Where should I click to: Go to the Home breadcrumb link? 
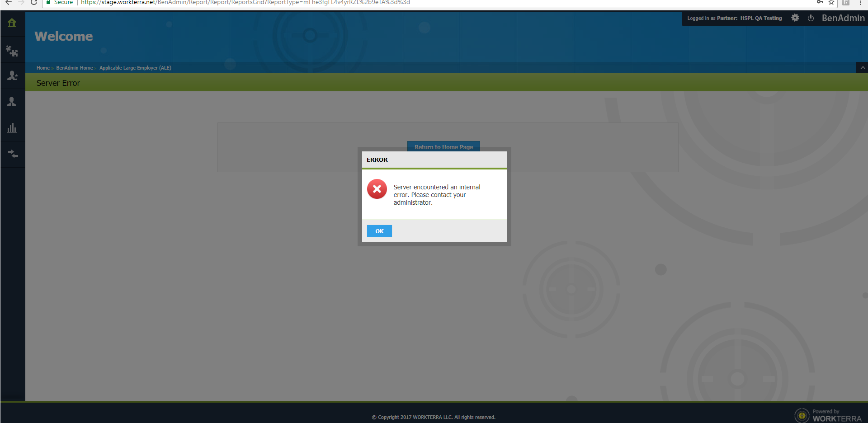point(43,68)
